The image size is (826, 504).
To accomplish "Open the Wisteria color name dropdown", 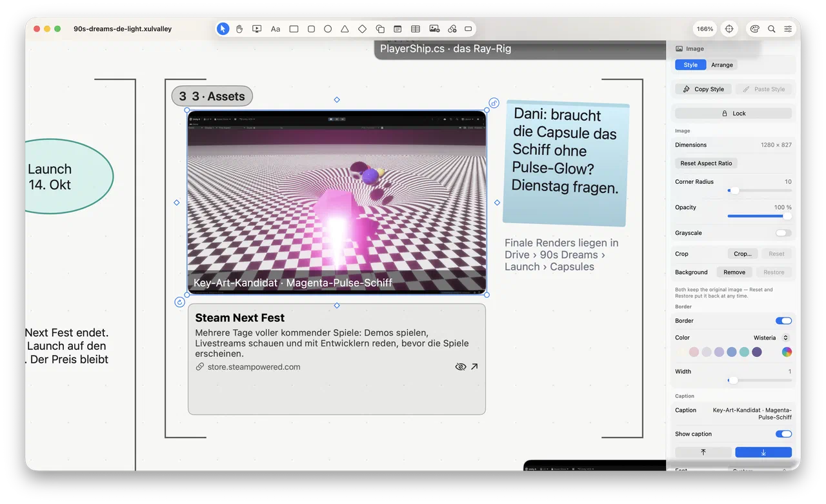I will (772, 338).
